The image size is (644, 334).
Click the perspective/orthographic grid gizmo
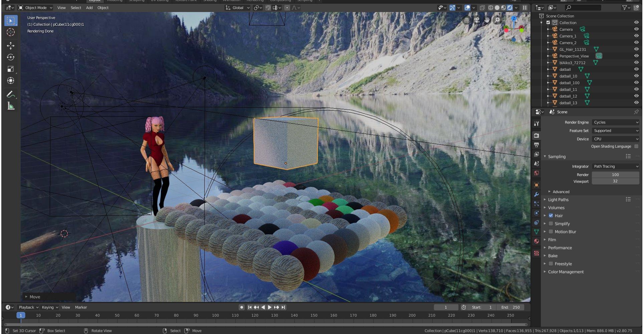[467, 20]
